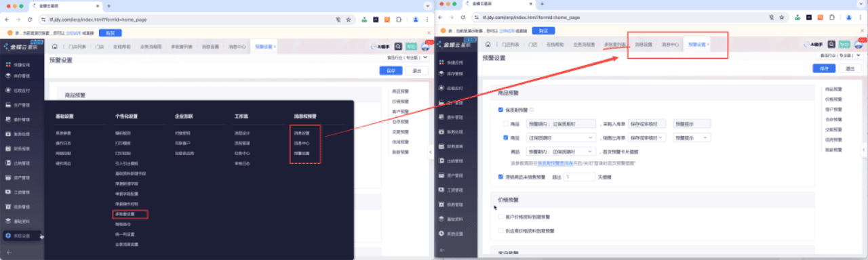
Task: Open 出纳管理 in left window sidebar
Action: [x=22, y=162]
